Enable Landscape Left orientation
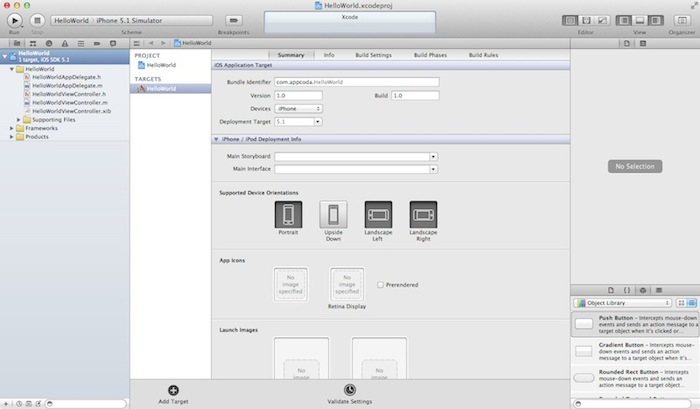The image size is (700, 409). (378, 214)
